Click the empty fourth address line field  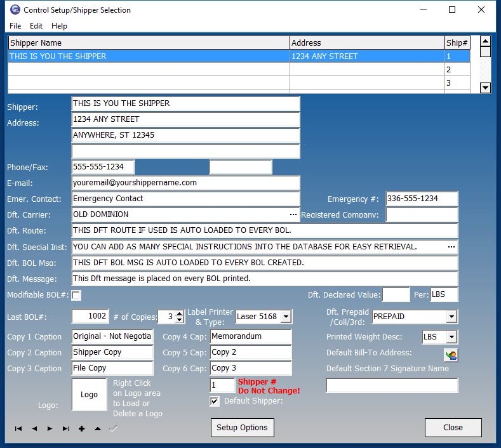pos(185,151)
